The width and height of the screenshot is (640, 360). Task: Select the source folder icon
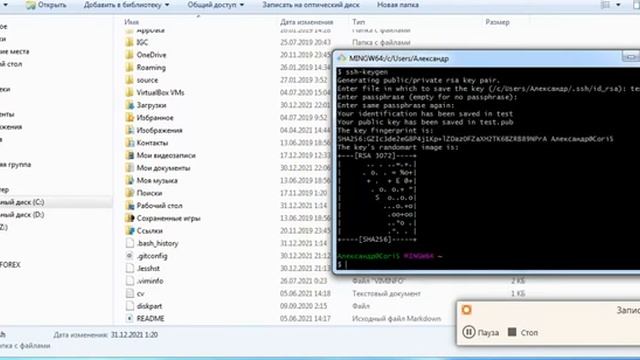pos(129,80)
